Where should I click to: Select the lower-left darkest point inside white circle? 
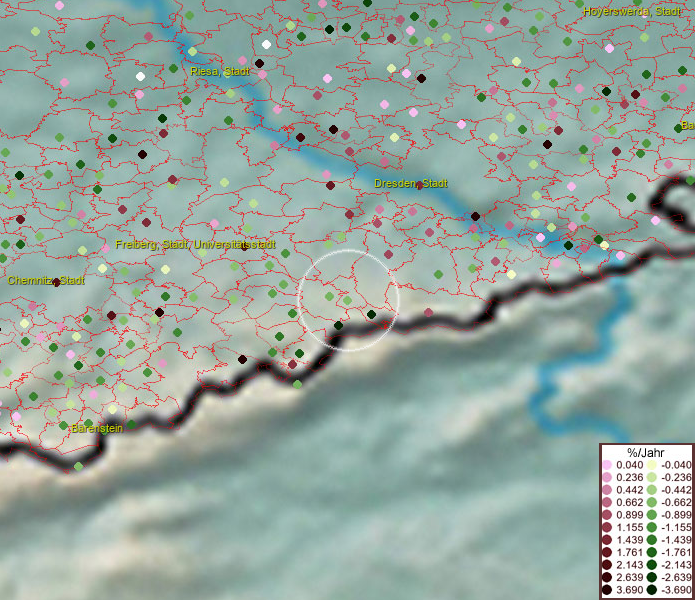(338, 325)
